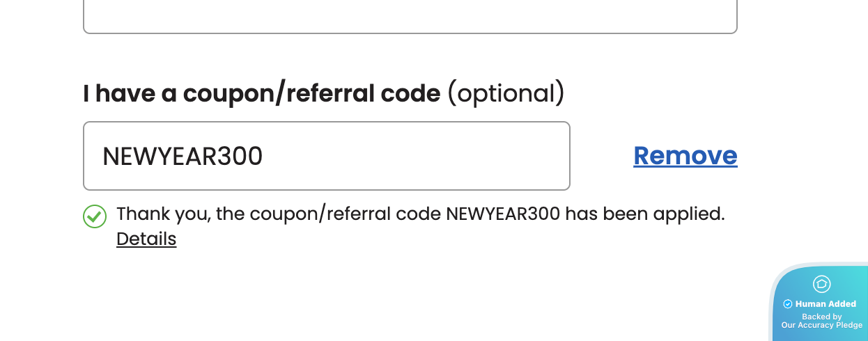Click the green success checkmark icon

click(95, 216)
